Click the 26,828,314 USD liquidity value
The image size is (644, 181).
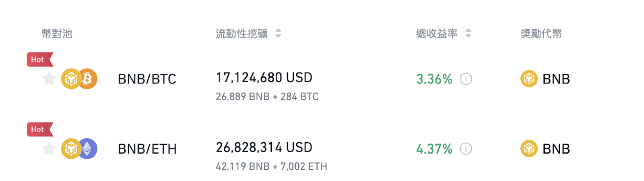264,148
